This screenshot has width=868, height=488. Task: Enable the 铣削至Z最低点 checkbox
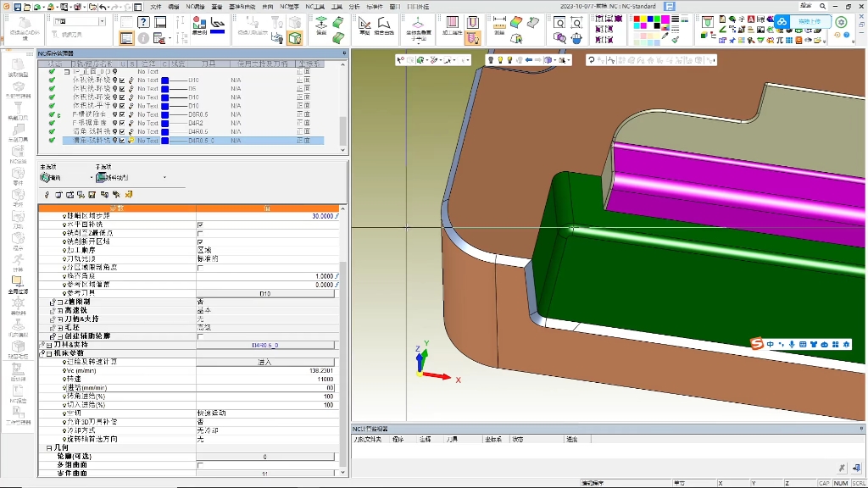(x=200, y=233)
